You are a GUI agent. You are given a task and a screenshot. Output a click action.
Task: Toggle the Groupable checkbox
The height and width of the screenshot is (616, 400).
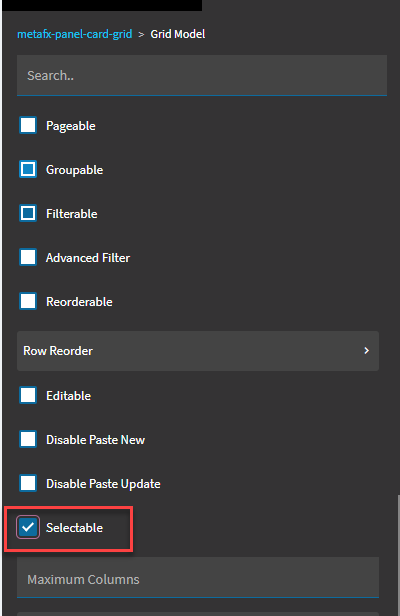(x=28, y=169)
